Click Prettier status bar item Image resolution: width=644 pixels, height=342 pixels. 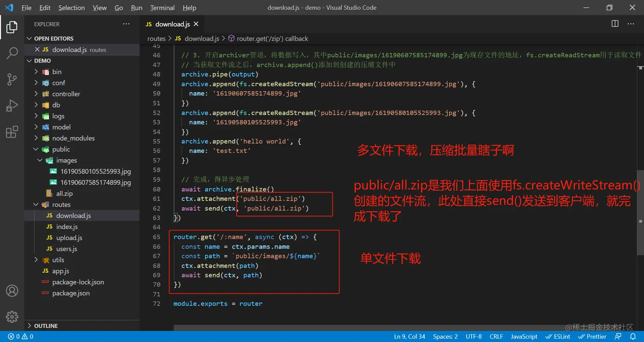coord(592,336)
